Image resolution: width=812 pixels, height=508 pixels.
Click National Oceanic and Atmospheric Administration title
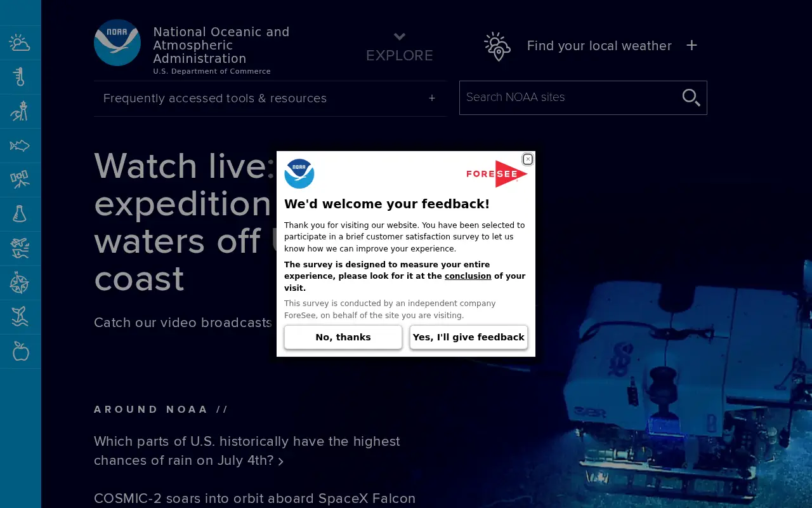(221, 45)
